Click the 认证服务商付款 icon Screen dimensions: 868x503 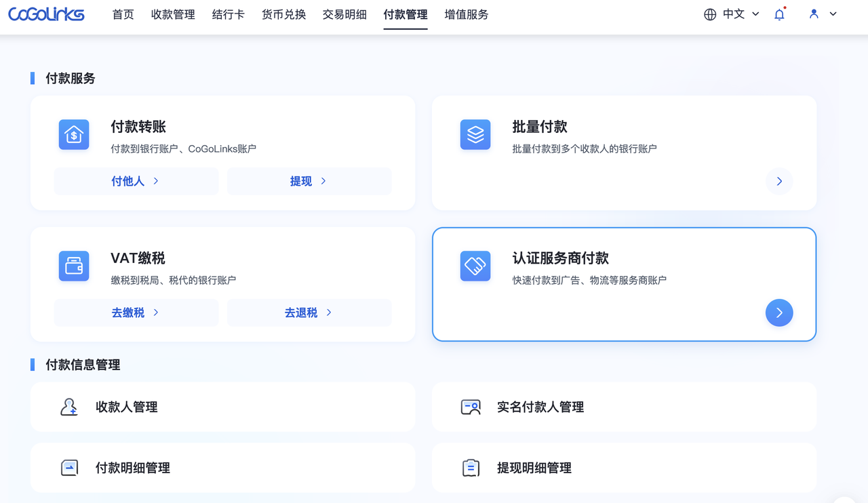(x=475, y=266)
